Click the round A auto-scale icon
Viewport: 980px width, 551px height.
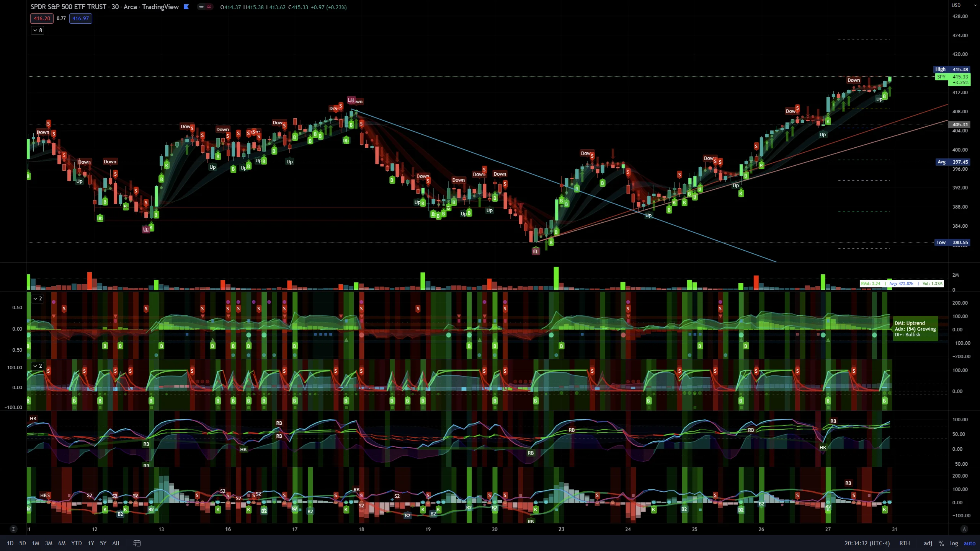964,529
